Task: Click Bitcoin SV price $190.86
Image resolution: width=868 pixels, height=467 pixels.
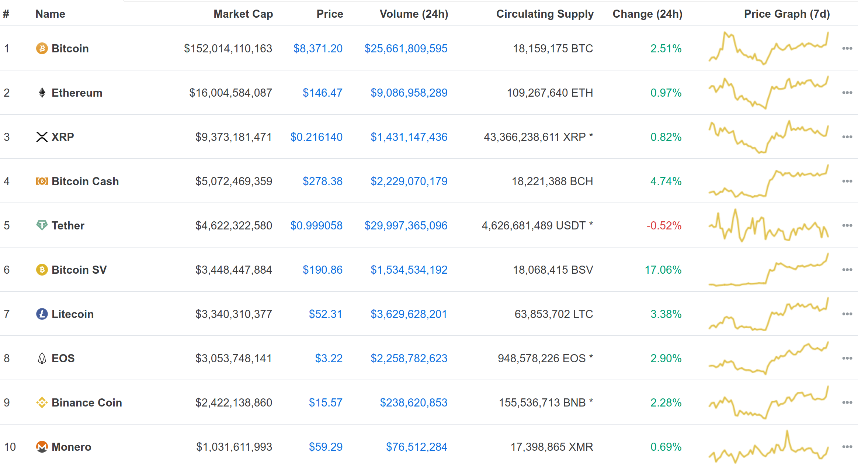Action: coord(323,270)
